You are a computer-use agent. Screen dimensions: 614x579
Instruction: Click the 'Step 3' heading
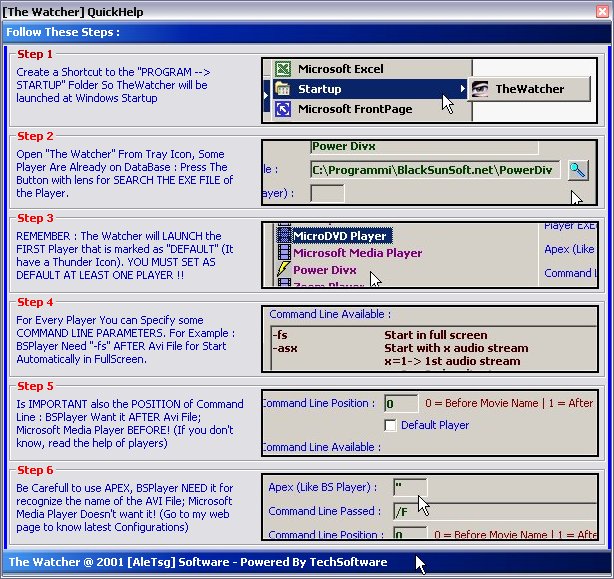(x=35, y=218)
